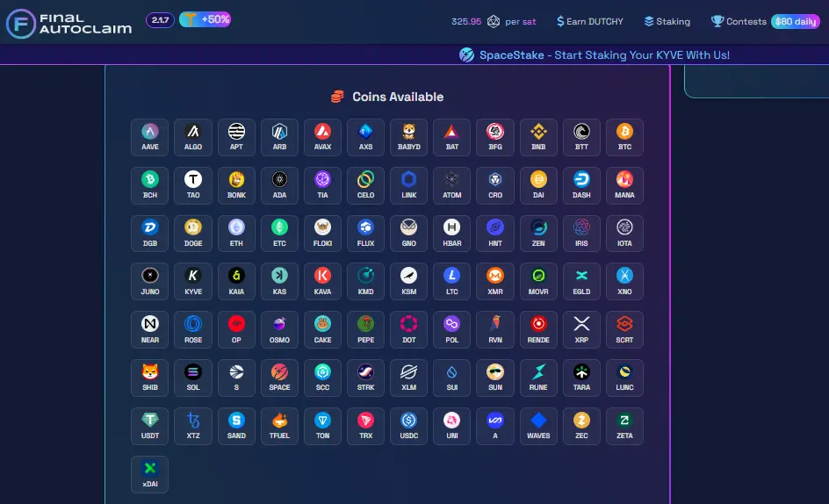The height and width of the screenshot is (504, 829).
Task: Click the AXS coin icon
Action: pyautogui.click(x=365, y=131)
